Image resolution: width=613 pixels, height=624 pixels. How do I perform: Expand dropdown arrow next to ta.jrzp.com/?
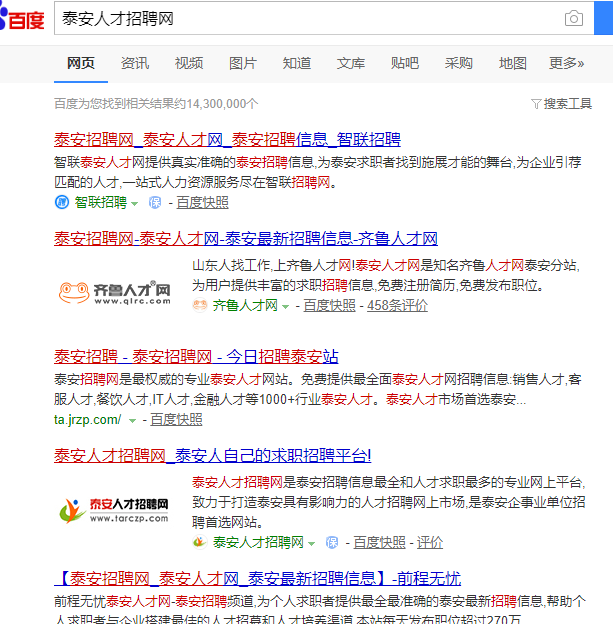[132, 421]
